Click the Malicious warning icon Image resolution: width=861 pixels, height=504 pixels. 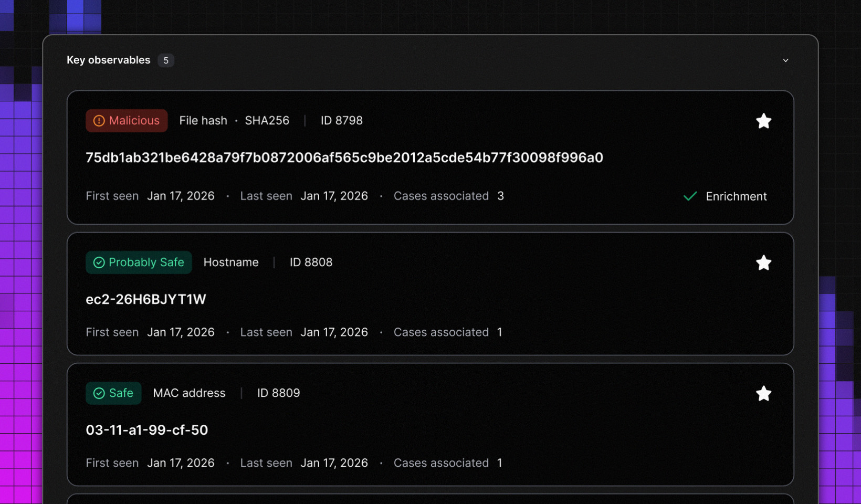[x=99, y=121]
